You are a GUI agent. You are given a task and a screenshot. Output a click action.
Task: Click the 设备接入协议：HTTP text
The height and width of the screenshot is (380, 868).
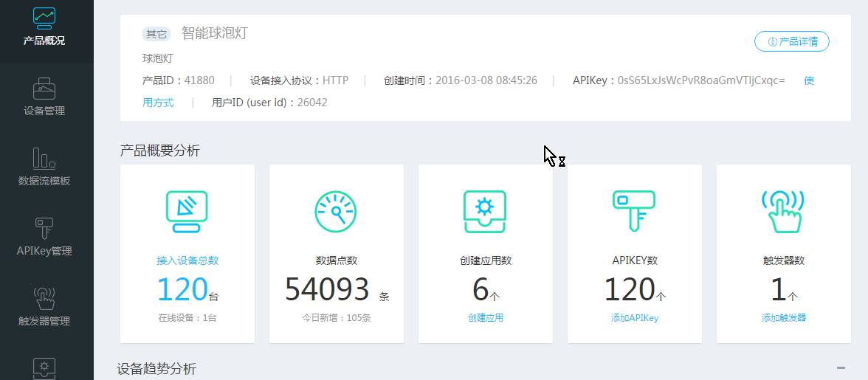point(299,80)
